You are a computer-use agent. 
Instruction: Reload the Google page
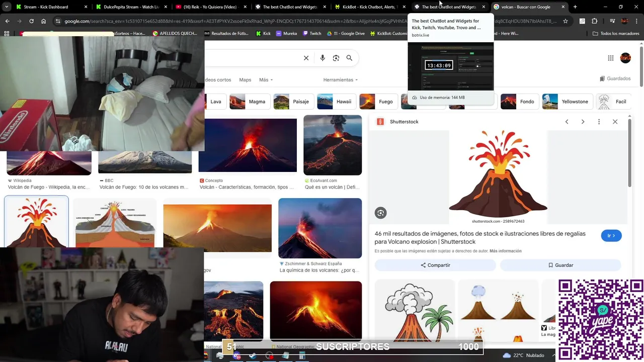(x=31, y=21)
